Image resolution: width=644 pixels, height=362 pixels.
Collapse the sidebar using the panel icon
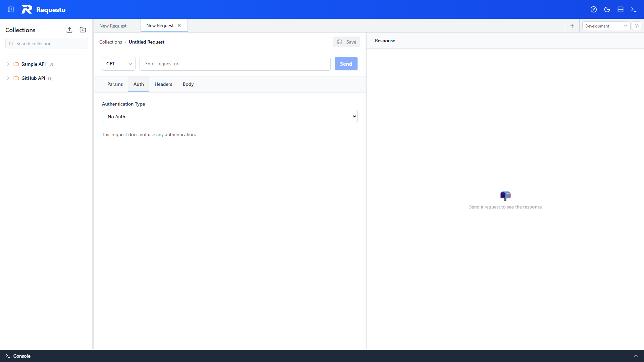tap(10, 9)
